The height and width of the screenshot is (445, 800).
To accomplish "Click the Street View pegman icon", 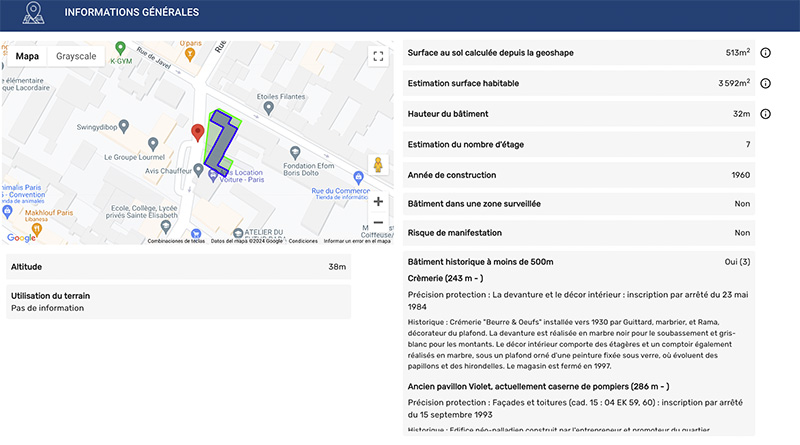I will [x=378, y=165].
